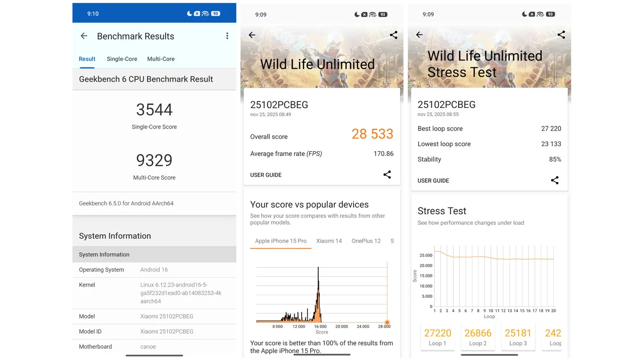
Task: Switch to the Single-Core tab
Action: click(122, 59)
